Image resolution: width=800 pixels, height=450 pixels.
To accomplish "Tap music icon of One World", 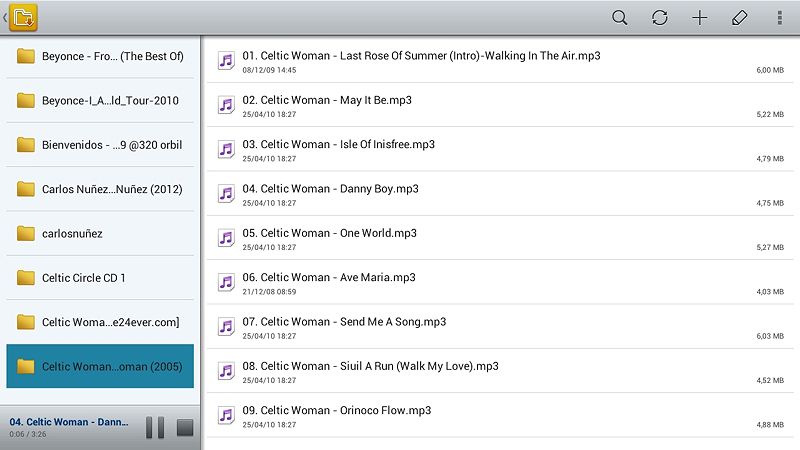I will point(226,238).
